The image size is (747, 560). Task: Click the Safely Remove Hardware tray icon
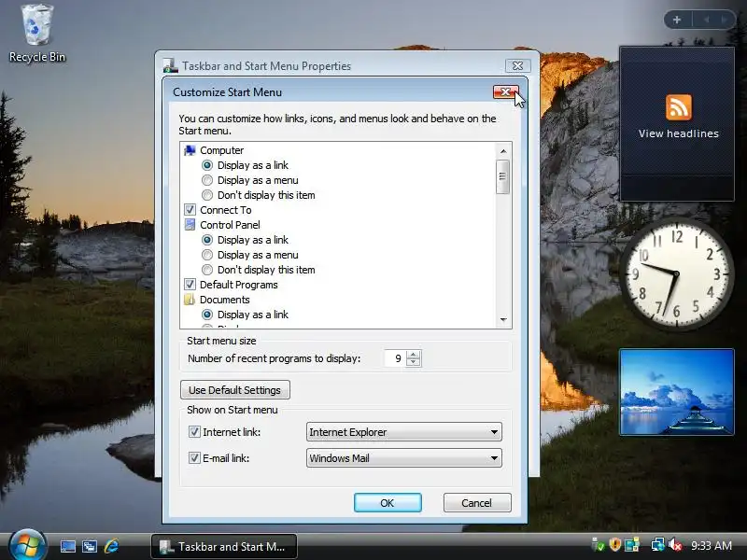tap(598, 544)
